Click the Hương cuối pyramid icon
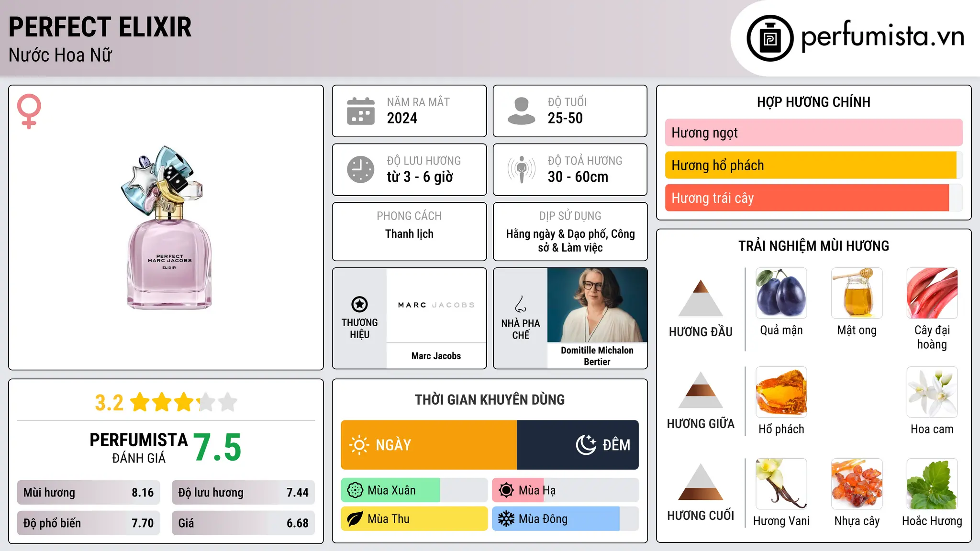The image size is (980, 551). point(701,482)
